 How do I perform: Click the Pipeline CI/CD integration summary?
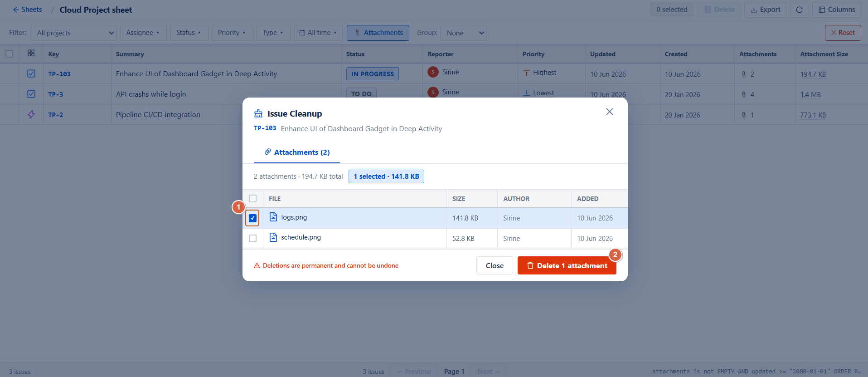[x=158, y=115]
